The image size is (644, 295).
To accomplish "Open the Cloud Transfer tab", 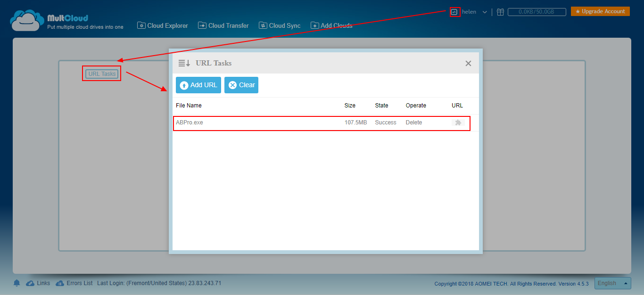I will click(x=223, y=25).
